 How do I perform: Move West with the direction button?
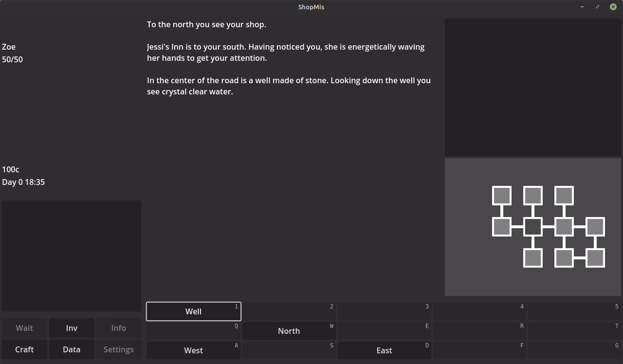pyautogui.click(x=194, y=350)
